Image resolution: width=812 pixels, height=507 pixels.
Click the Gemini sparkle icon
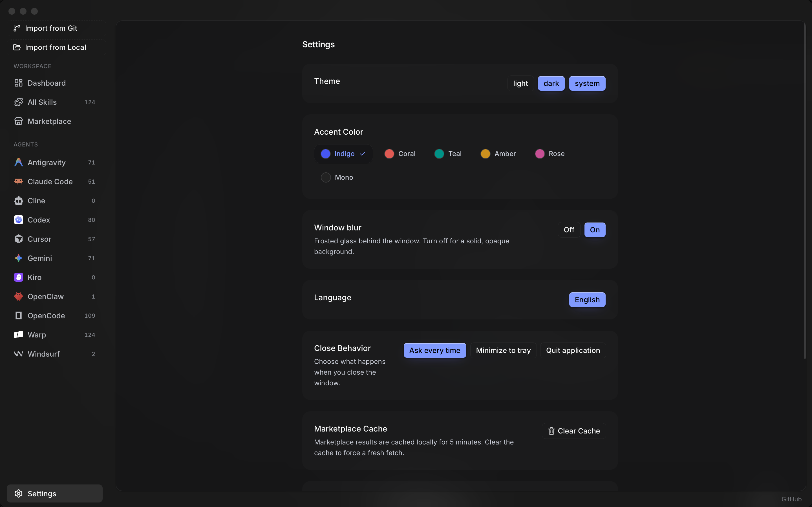coord(18,258)
